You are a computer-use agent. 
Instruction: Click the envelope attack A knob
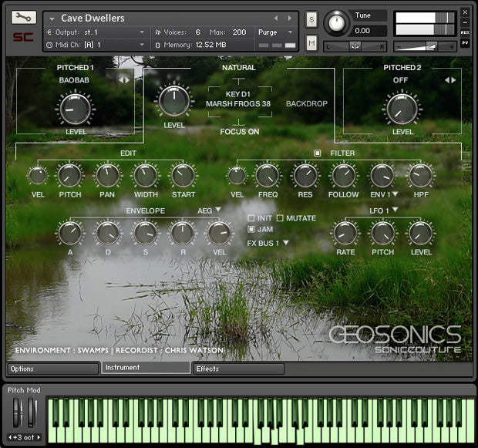coord(70,234)
